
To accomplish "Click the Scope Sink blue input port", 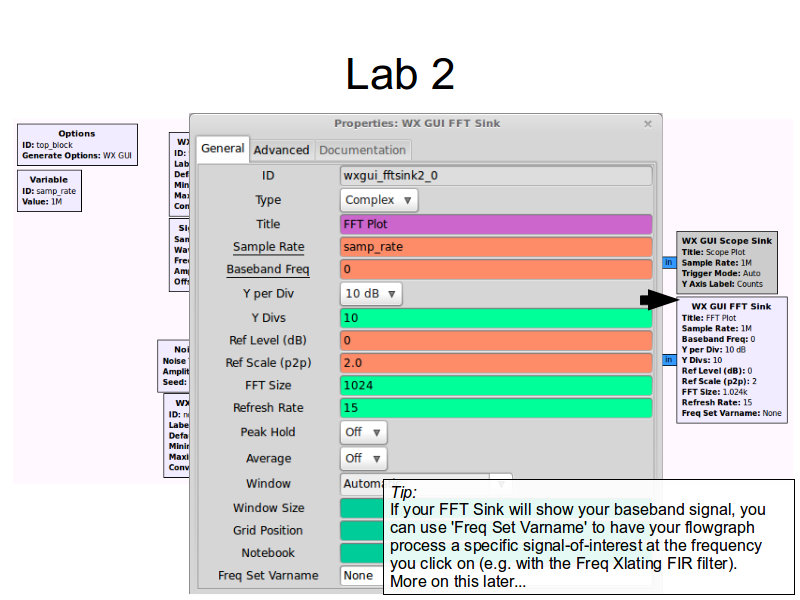I will [670, 263].
